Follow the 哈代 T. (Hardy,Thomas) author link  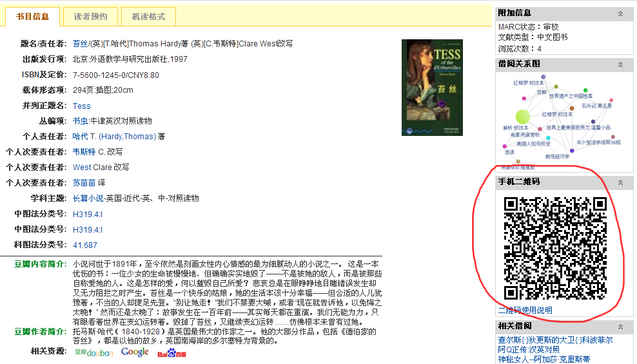pos(114,137)
